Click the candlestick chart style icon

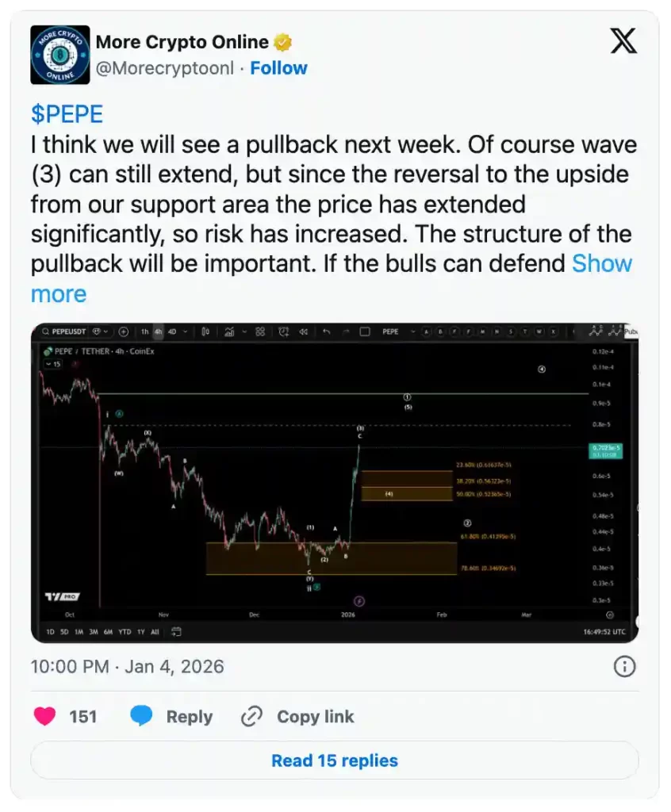coord(205,331)
